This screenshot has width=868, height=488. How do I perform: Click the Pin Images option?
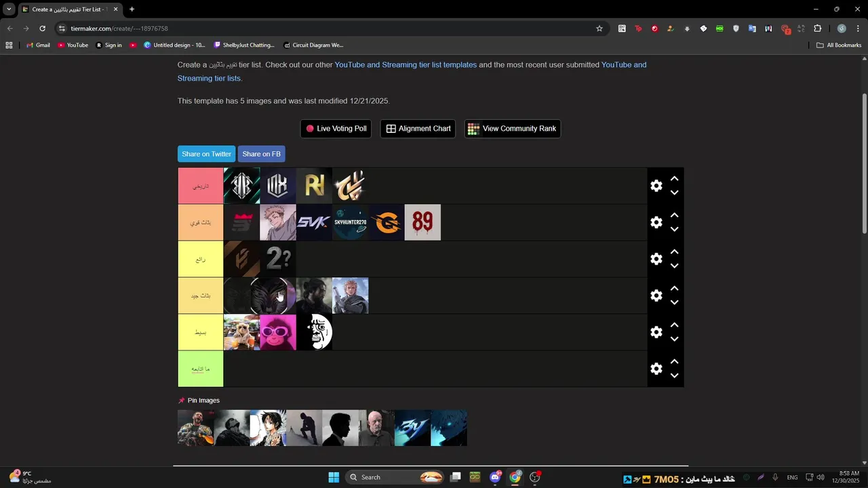(199, 401)
